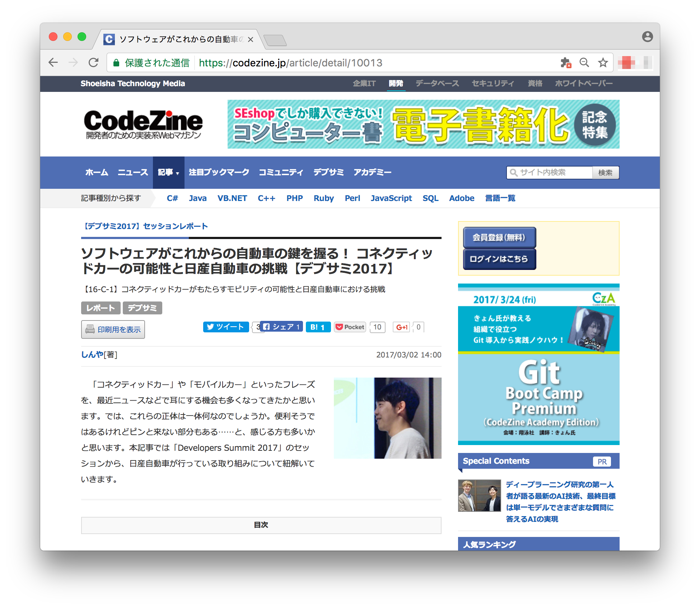
Task: Click the bookmark star in the address bar
Action: [x=603, y=62]
